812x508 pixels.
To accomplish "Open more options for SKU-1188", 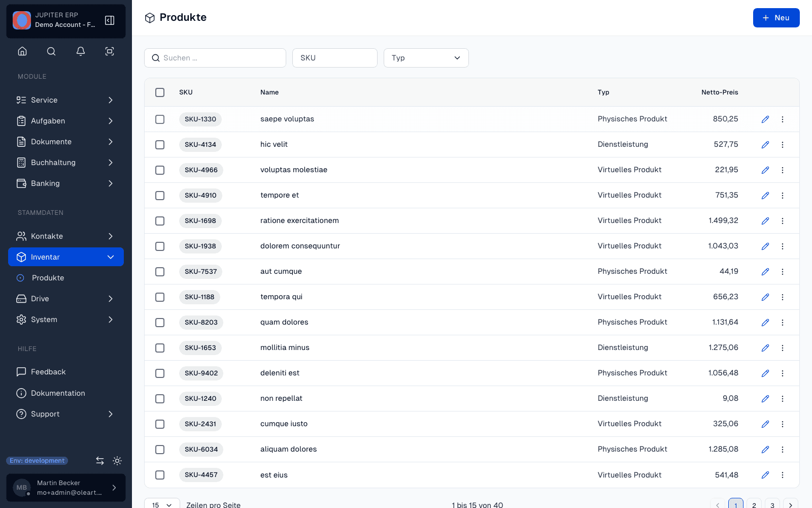I will [x=783, y=297].
